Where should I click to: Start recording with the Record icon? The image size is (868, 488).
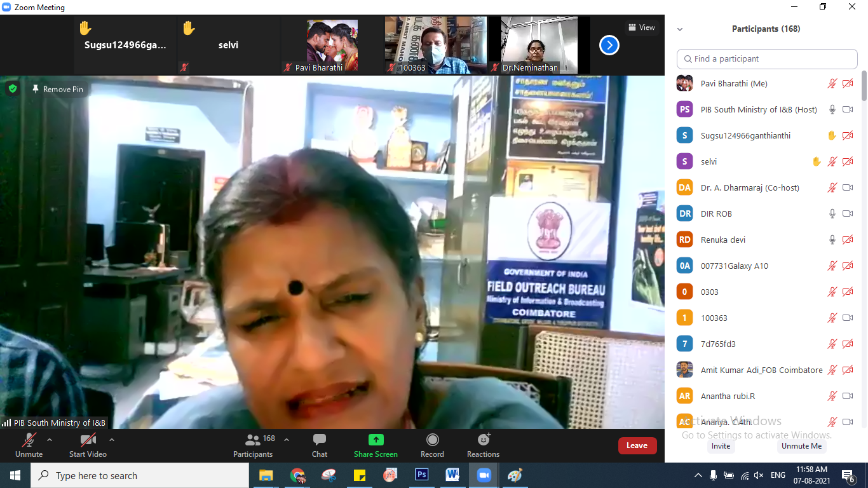(432, 440)
